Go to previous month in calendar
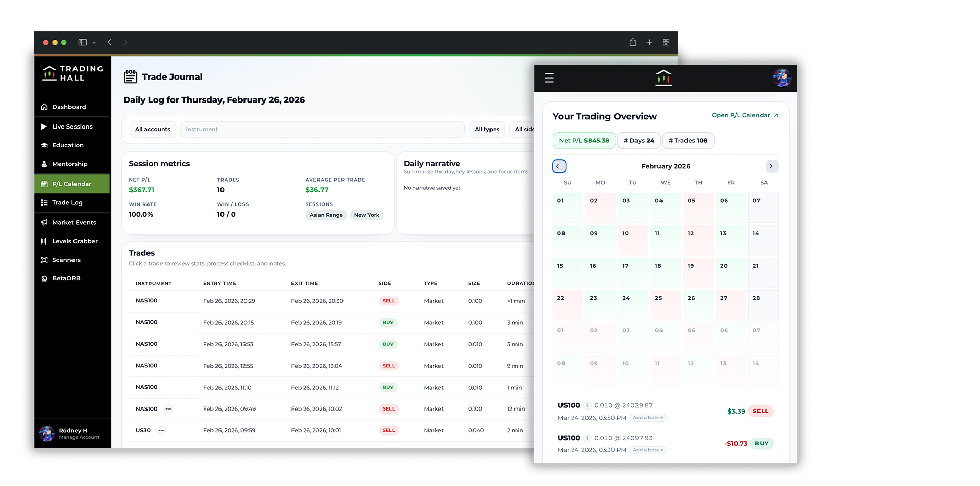Screen dimensions: 980x486 click(559, 166)
